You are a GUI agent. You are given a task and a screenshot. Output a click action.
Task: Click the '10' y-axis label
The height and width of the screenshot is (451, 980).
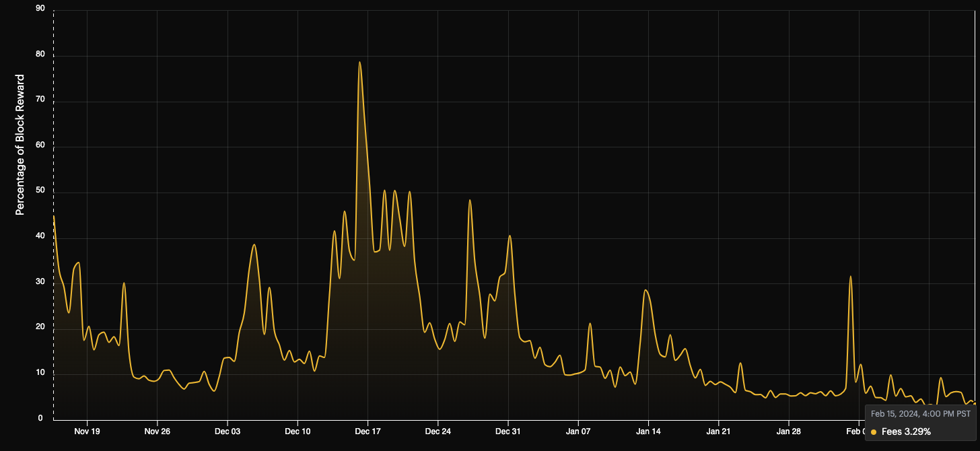coord(40,372)
